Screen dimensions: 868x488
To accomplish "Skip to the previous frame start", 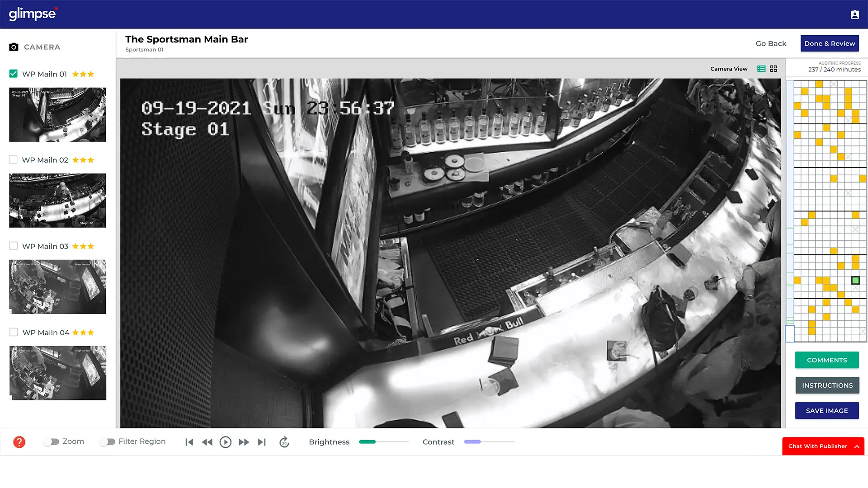I will coord(189,442).
